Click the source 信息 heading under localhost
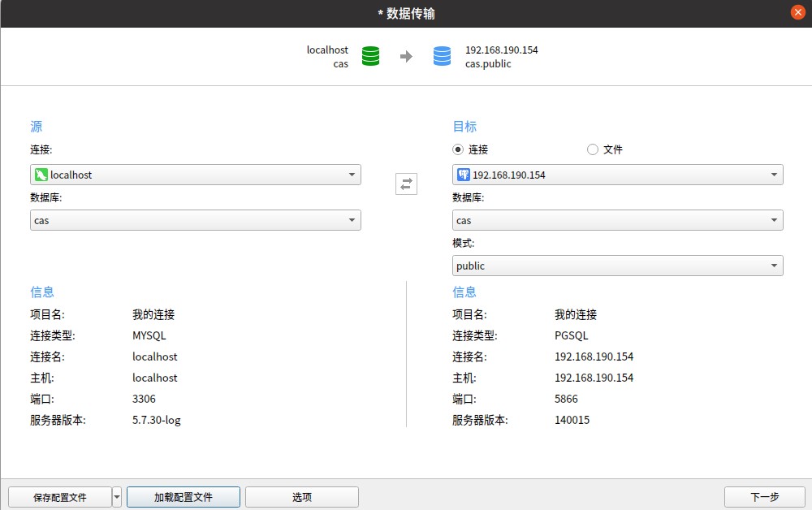The height and width of the screenshot is (510, 812). pos(42,292)
